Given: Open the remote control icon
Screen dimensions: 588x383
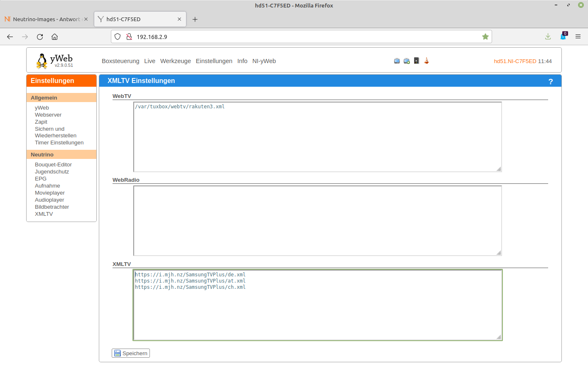Looking at the screenshot, I should point(416,61).
